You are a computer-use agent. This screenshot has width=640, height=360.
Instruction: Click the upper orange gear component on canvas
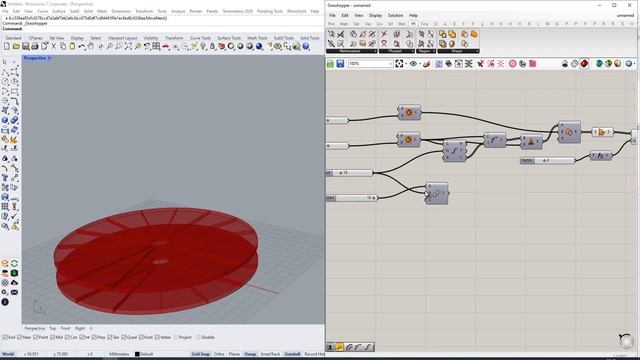tap(409, 113)
